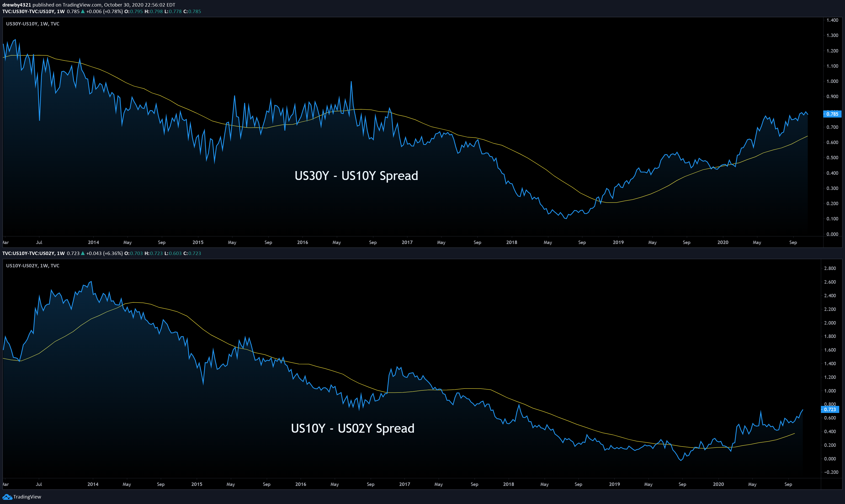Click the 2.800 price axis label
The height and width of the screenshot is (504, 845).
point(830,268)
